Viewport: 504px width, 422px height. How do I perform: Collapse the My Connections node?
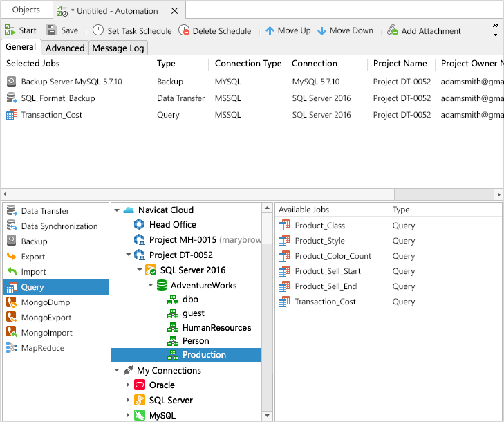[117, 370]
